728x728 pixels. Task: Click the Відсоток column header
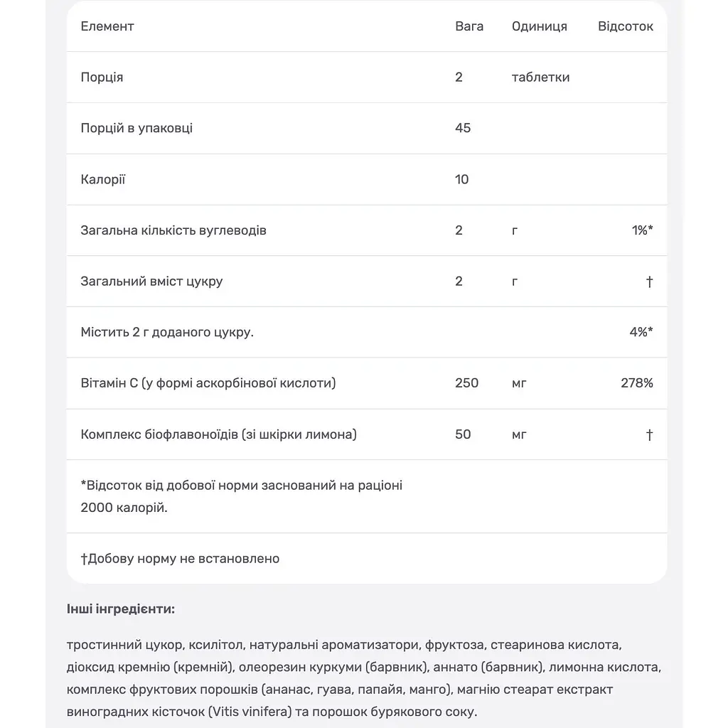tap(626, 26)
